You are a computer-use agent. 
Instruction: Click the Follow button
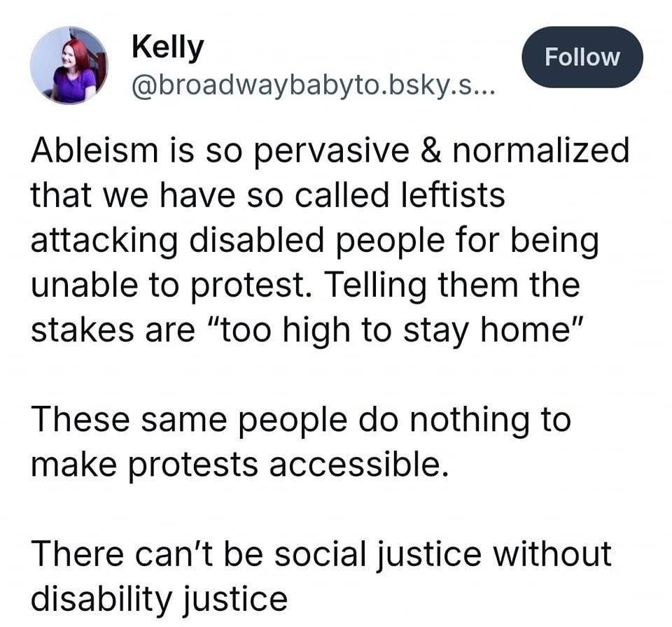582,57
